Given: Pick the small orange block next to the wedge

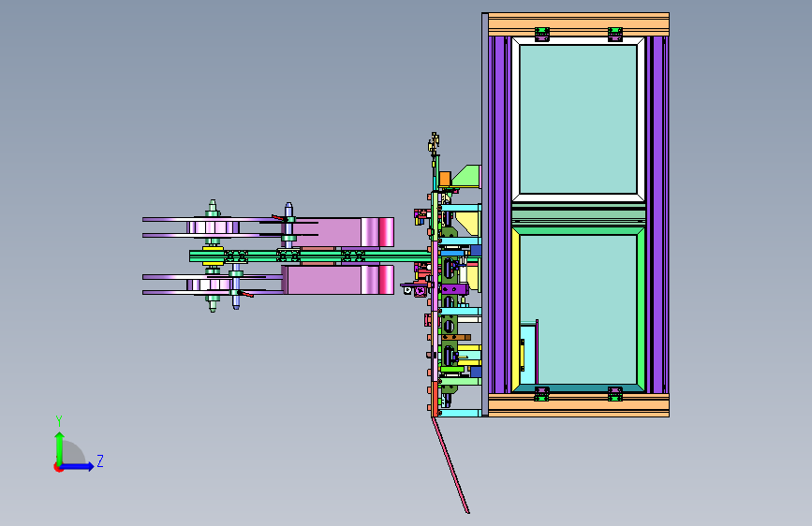Looking at the screenshot, I should pos(444,180).
